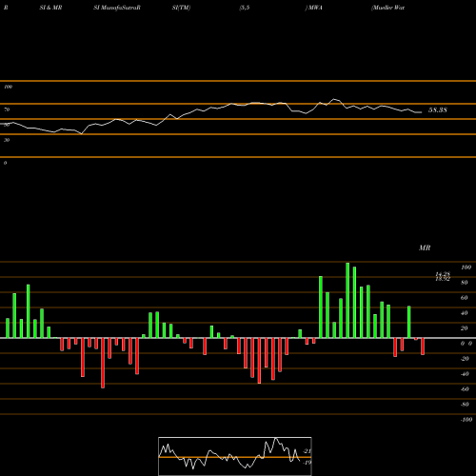The width and height of the screenshot is (476, 476).
Task: Click the value -19 in mini chart
Action: pos(307,463)
